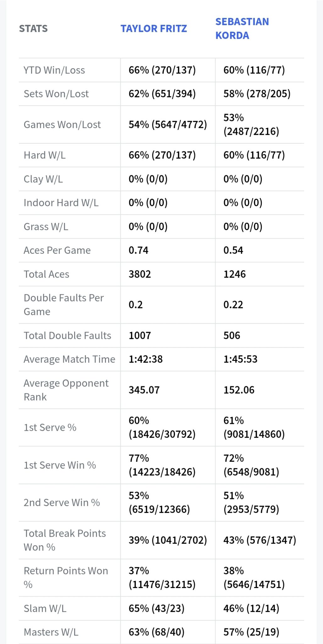Screen dimensions: 323x644
Task: Click the Sets Won/Lost row label
Action: click(x=56, y=94)
